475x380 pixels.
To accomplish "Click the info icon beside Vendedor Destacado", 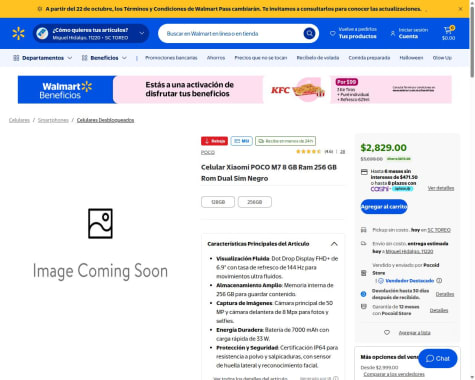I will pos(439,281).
